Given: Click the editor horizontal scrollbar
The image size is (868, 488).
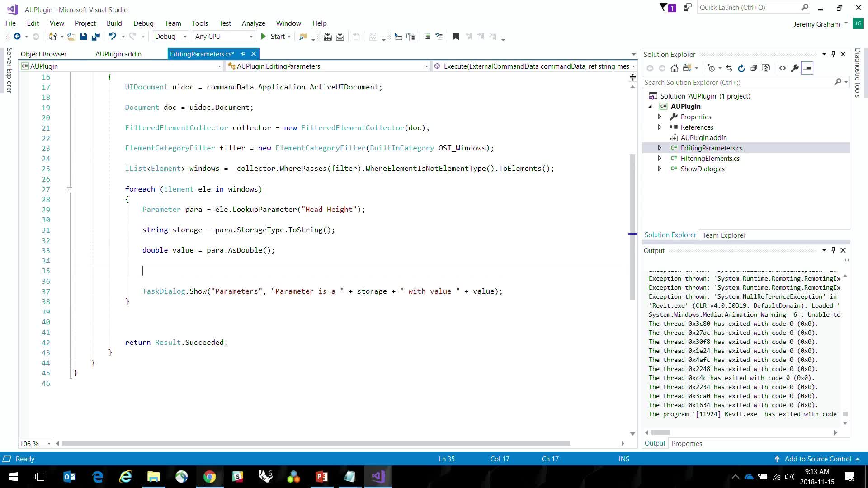Looking at the screenshot, I should [316, 444].
